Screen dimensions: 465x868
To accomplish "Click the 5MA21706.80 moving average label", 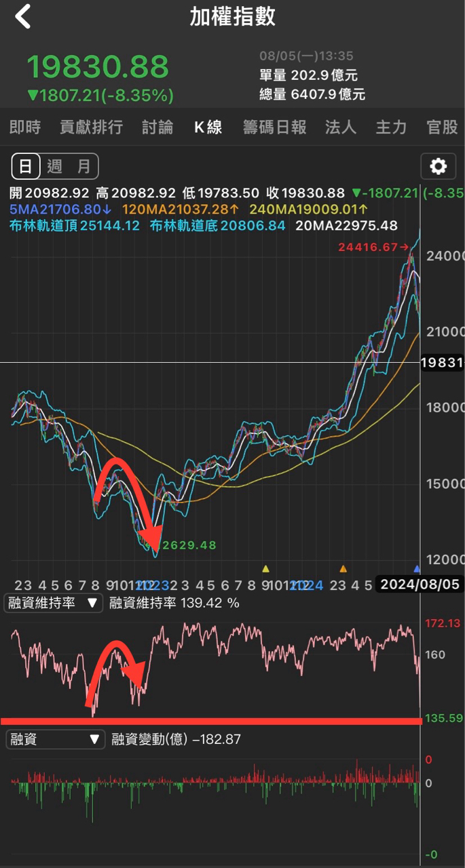I will 60,210.
